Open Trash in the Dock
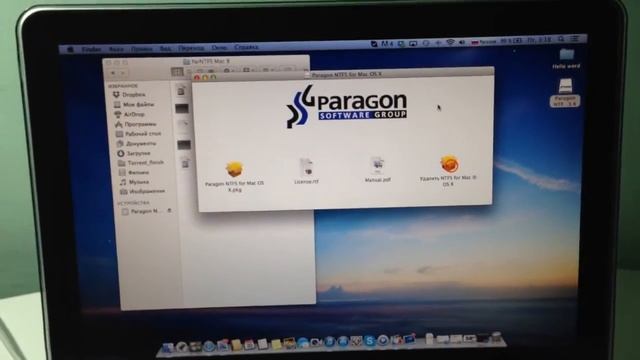Screen dimensions: 640x360 (x=496, y=337)
